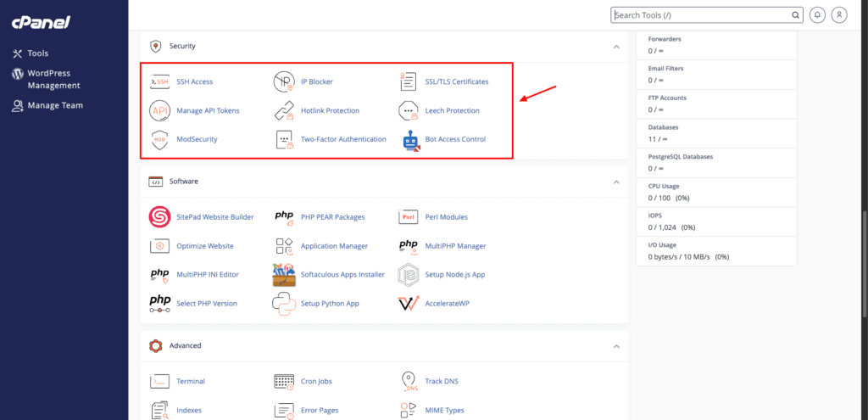Click the FTP Accounts statistic label
The image size is (868, 420).
point(667,98)
